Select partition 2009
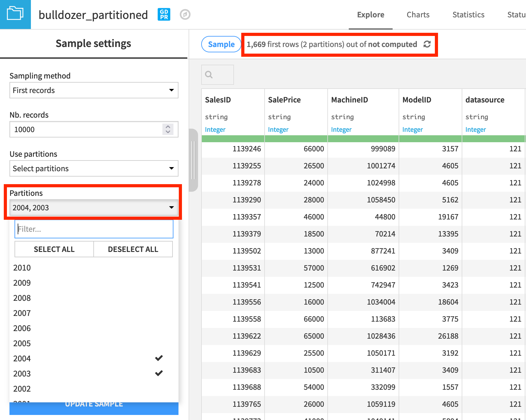This screenshot has width=526, height=420. [94, 283]
